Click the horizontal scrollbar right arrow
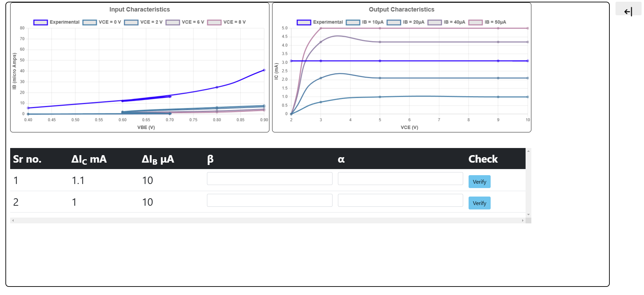Image resolution: width=644 pixels, height=295 pixels. click(x=523, y=221)
